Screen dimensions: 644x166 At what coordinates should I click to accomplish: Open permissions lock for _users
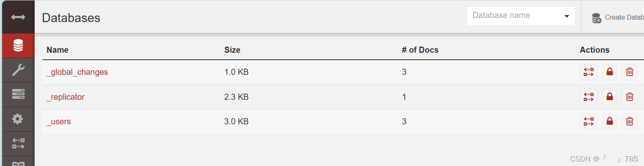click(609, 121)
